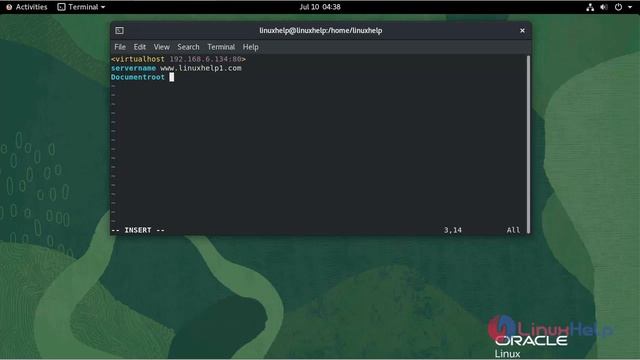Open the clock and calendar Jul 10 04:38
This screenshot has width=640, height=360.
pyautogui.click(x=320, y=7)
